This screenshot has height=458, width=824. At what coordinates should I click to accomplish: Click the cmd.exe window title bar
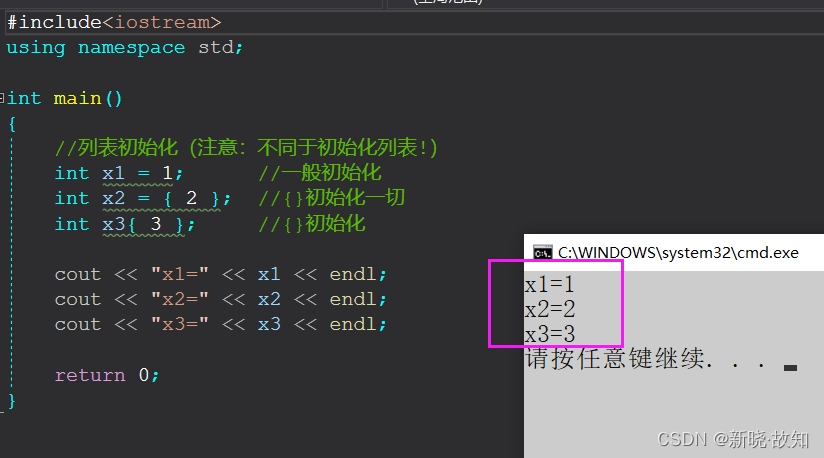(x=674, y=253)
